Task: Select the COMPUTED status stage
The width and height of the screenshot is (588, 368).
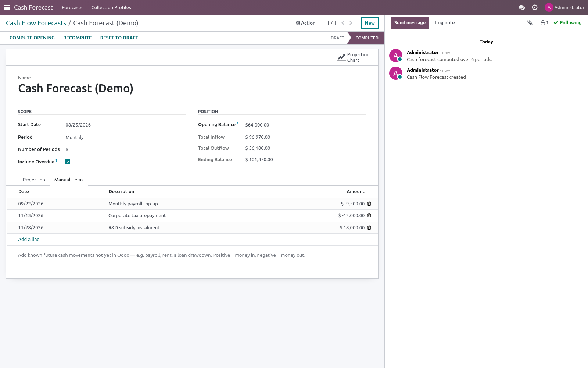Action: tap(366, 38)
